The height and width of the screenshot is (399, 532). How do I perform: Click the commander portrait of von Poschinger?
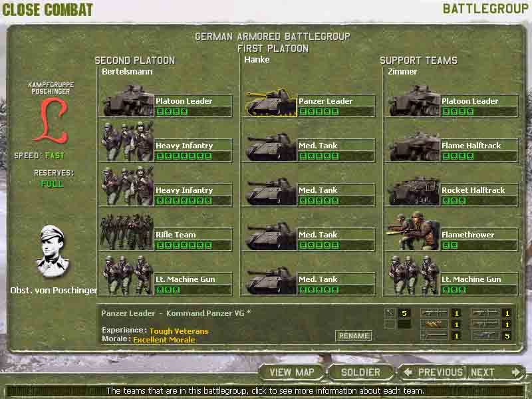(x=52, y=251)
